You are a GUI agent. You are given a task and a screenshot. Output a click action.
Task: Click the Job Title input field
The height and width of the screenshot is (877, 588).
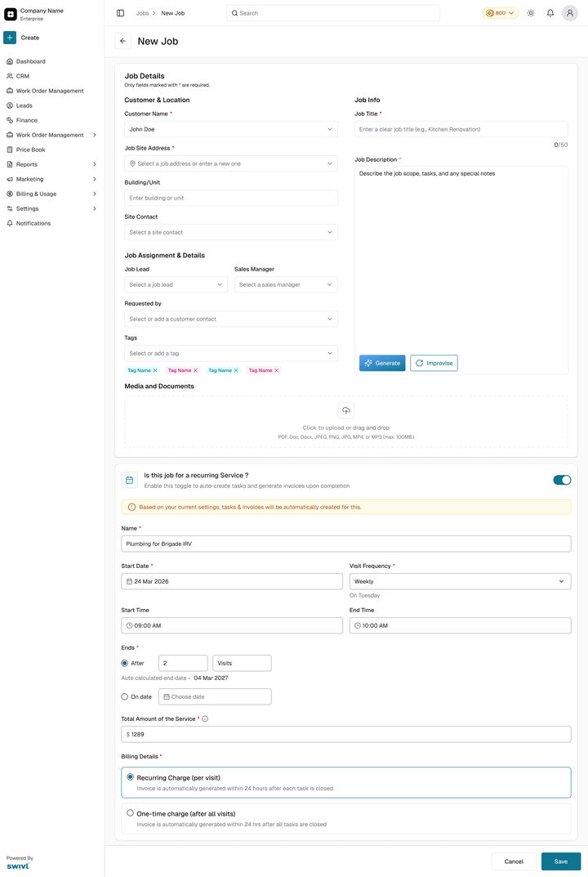point(461,129)
